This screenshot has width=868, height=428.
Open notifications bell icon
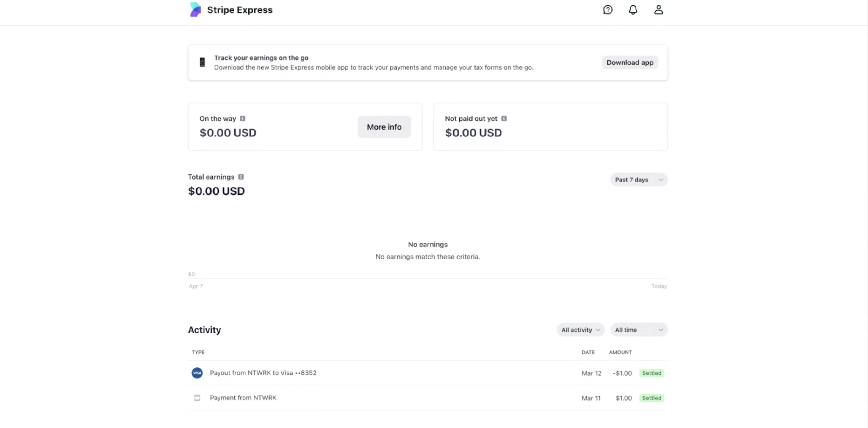click(633, 10)
